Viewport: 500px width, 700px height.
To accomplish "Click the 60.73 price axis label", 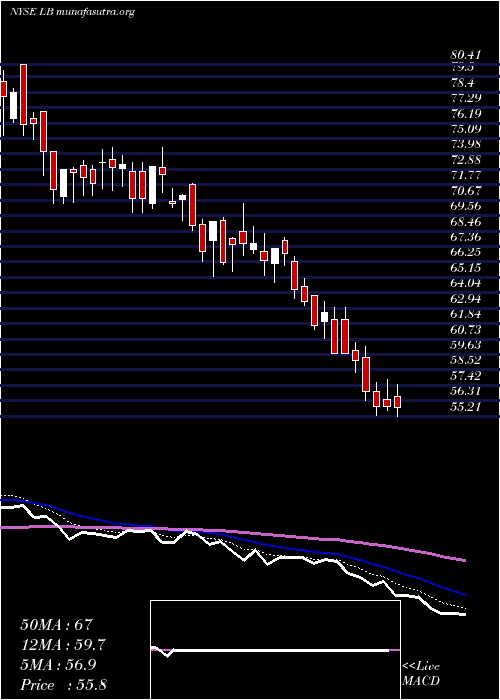I will click(466, 329).
